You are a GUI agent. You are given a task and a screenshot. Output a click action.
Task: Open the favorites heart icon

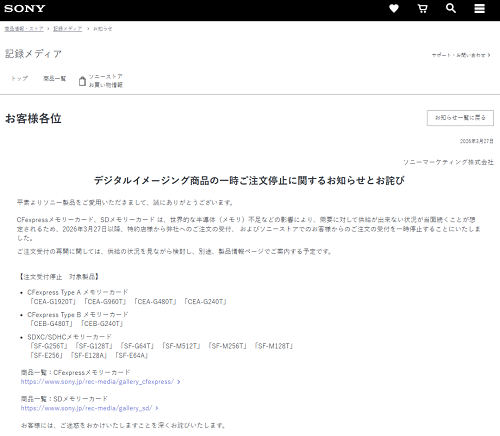tap(394, 8)
